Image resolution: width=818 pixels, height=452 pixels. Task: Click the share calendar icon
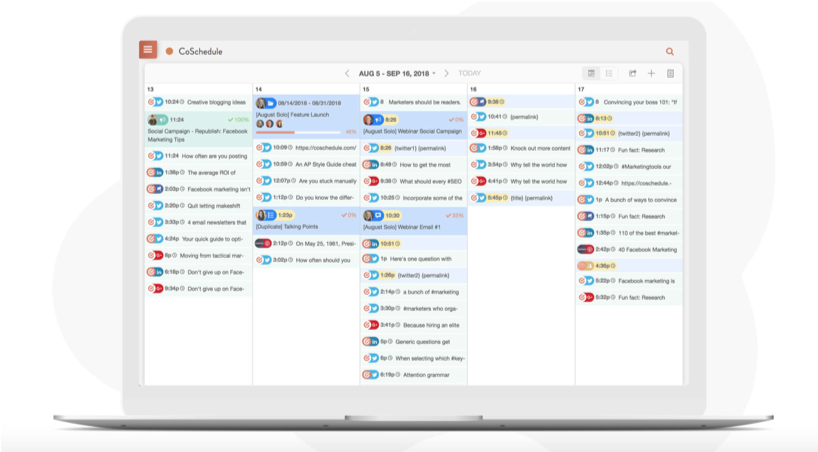[632, 73]
